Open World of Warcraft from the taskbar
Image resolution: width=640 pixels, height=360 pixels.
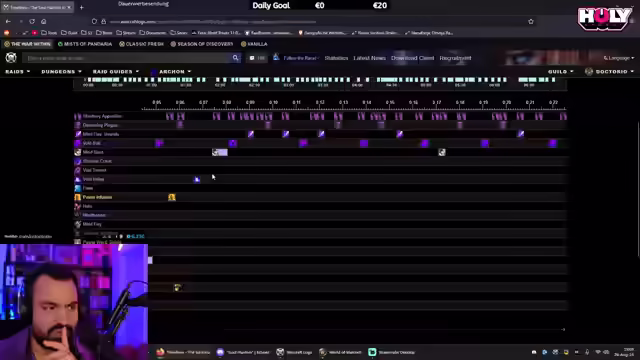(x=340, y=352)
